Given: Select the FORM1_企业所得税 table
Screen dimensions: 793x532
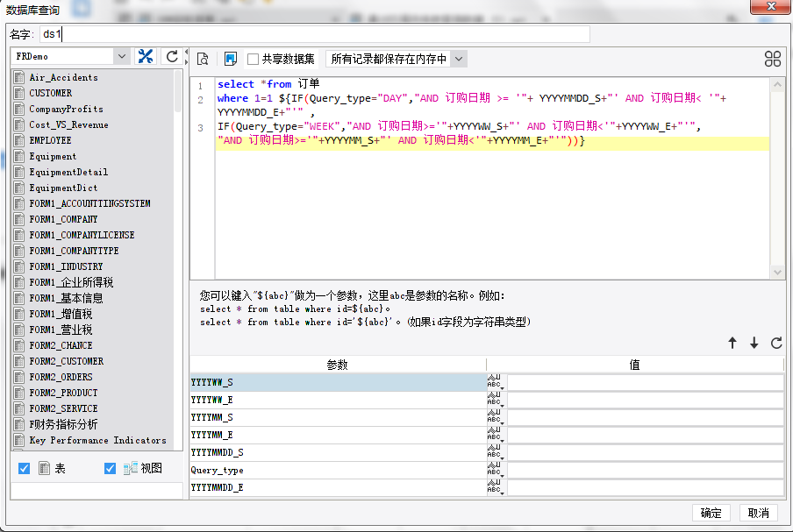Looking at the screenshot, I should click(71, 282).
